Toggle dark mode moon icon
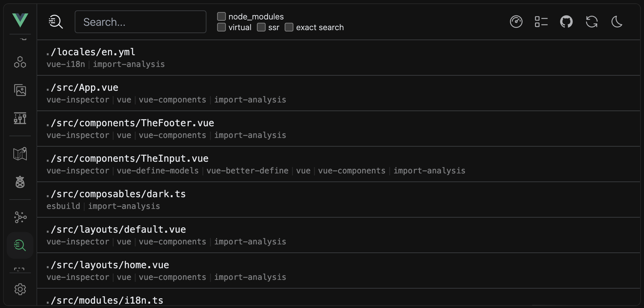Viewport: 644px width, 308px height. pyautogui.click(x=617, y=22)
